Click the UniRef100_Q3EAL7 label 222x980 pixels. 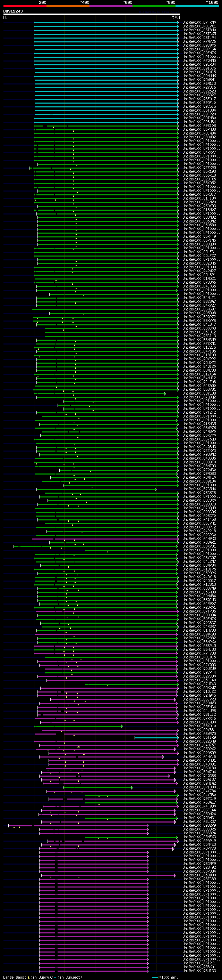coord(199,99)
